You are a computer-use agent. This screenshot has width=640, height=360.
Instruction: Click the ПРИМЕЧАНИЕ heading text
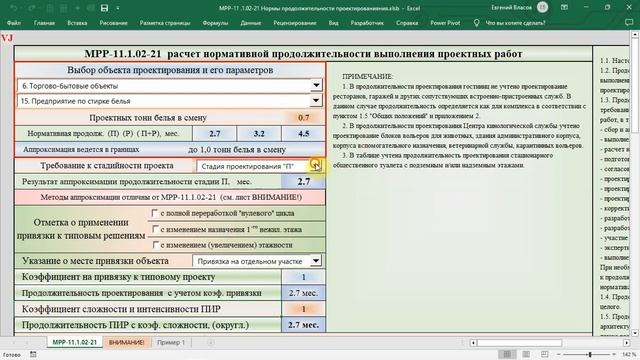[367, 76]
